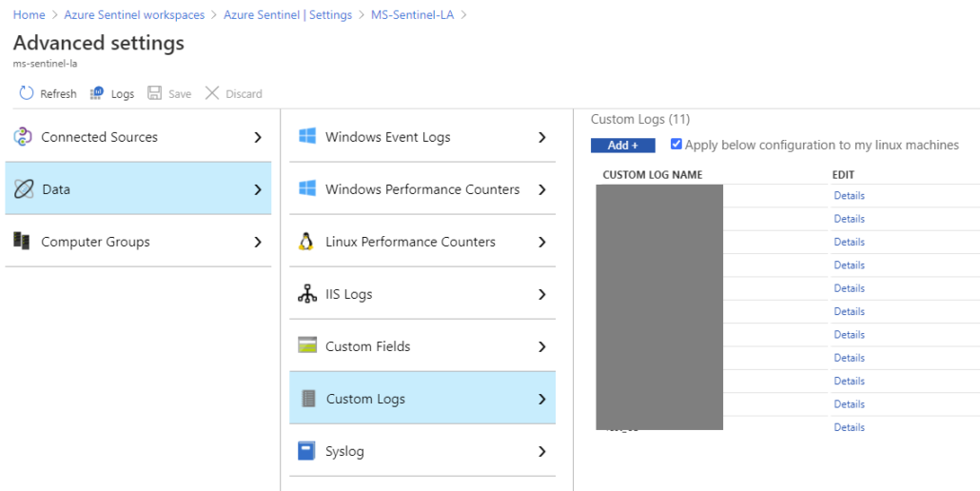Click the Windows Event Logs icon
980x491 pixels.
point(307,137)
